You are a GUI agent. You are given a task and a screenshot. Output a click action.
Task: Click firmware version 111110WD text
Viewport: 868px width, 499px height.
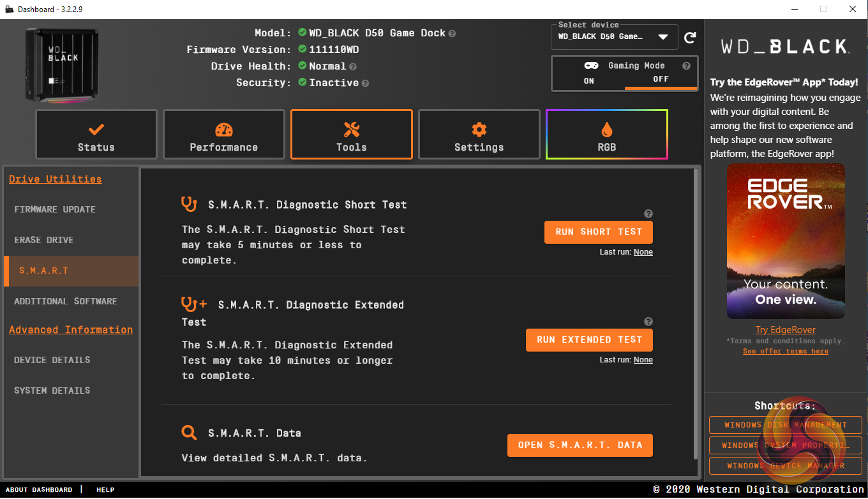pos(336,50)
